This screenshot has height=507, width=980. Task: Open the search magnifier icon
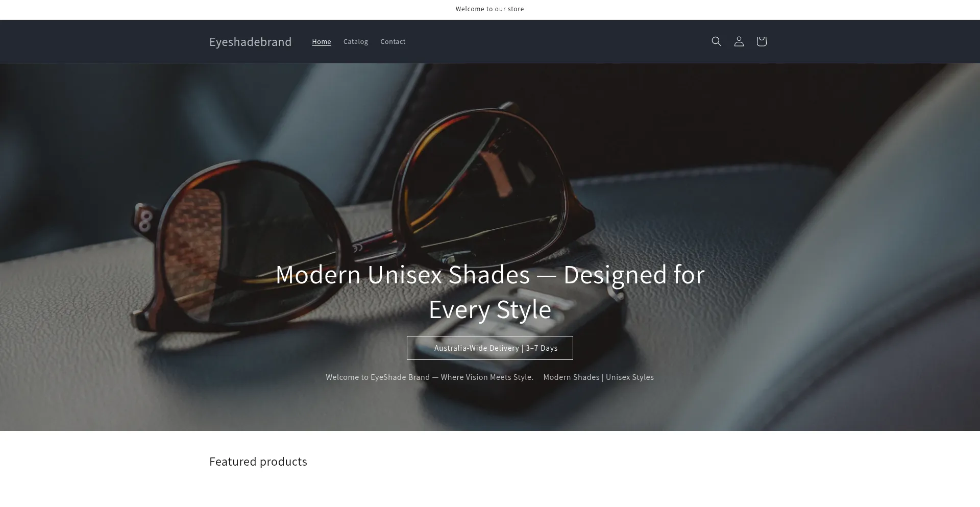(716, 41)
